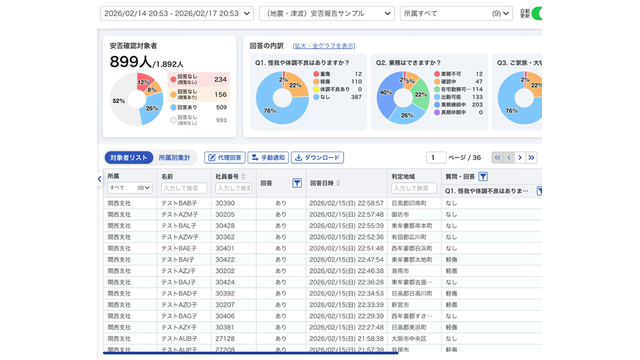Select the row for テストBAB子
The width and height of the screenshot is (640, 360).
click(322, 203)
